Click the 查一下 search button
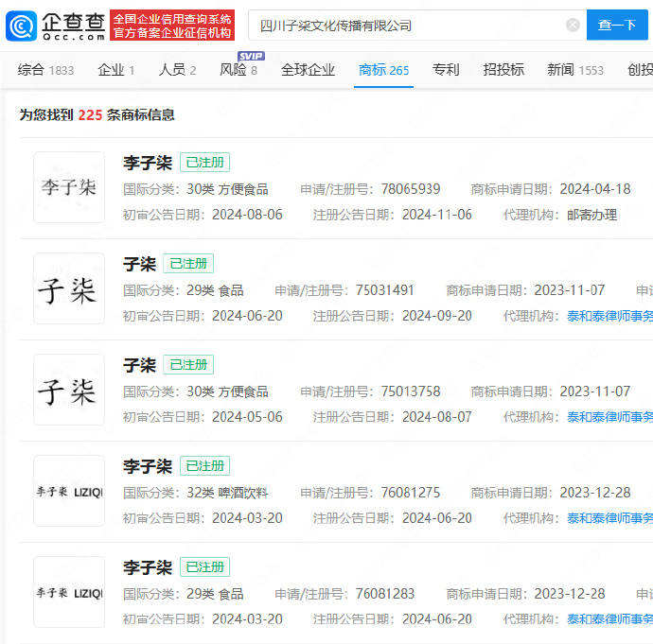This screenshot has height=644, width=653. (x=617, y=26)
